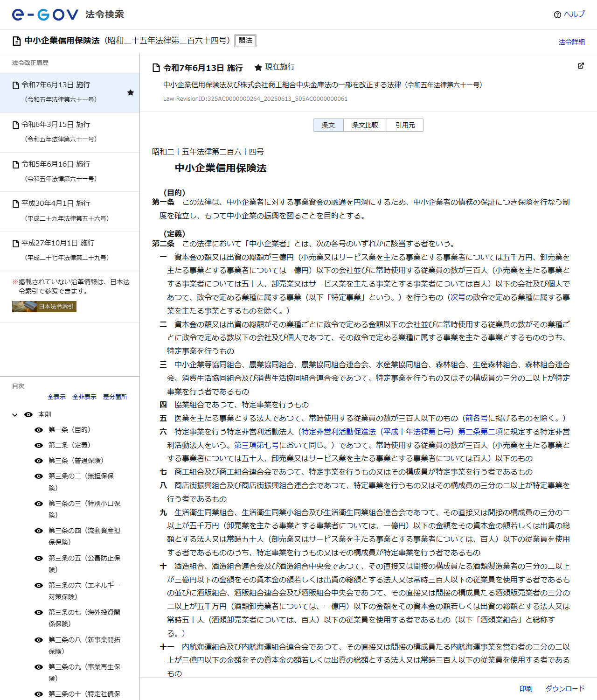
Task: Click document icon of 令和5年6月16日 施行
Action: click(x=16, y=164)
